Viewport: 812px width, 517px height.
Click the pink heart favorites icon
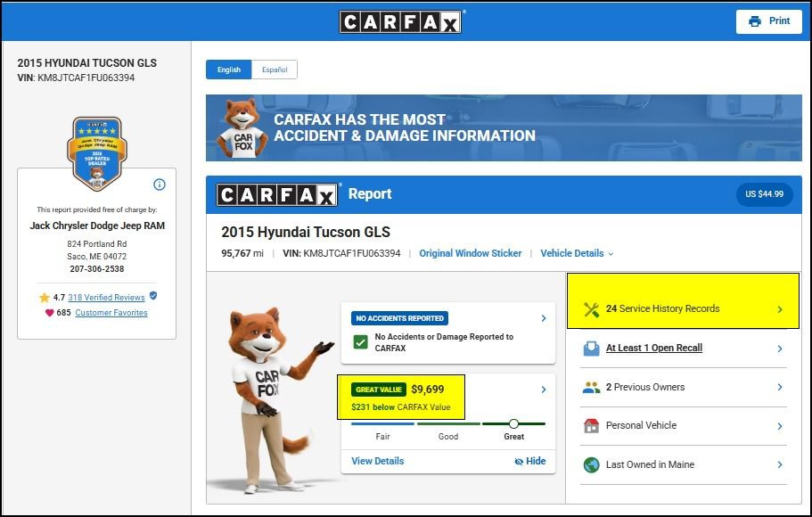pos(49,312)
